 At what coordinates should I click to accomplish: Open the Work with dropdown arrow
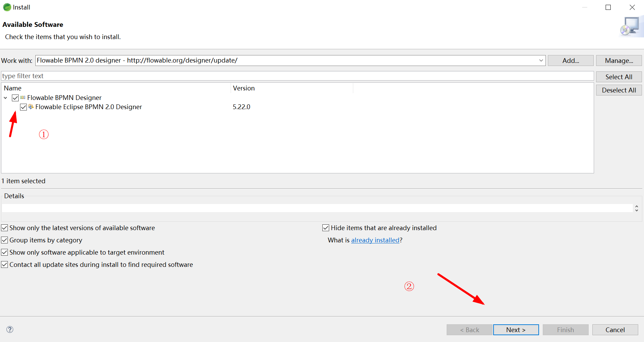click(x=541, y=61)
